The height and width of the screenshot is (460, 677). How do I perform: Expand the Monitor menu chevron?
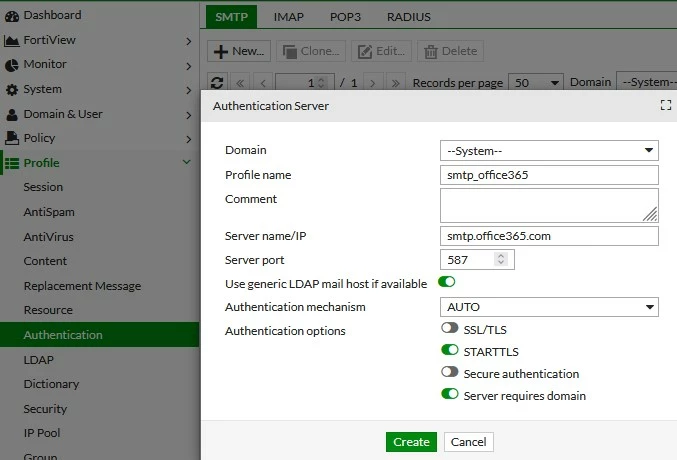(189, 66)
